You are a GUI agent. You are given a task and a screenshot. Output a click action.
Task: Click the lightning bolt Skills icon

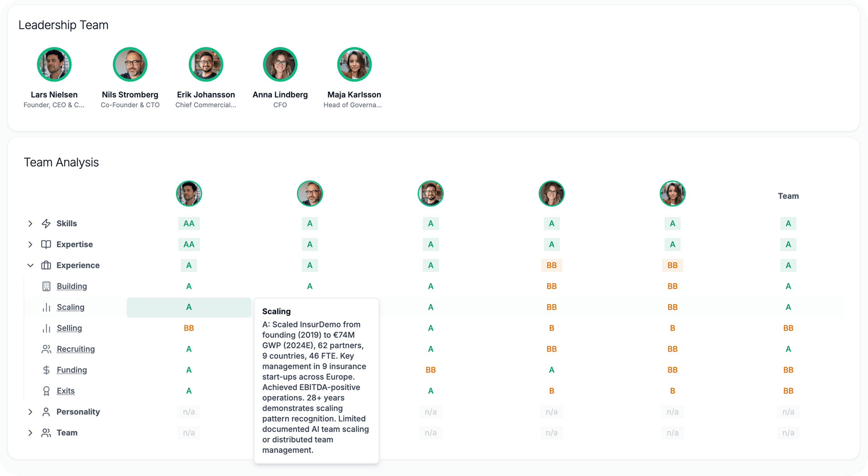(46, 223)
